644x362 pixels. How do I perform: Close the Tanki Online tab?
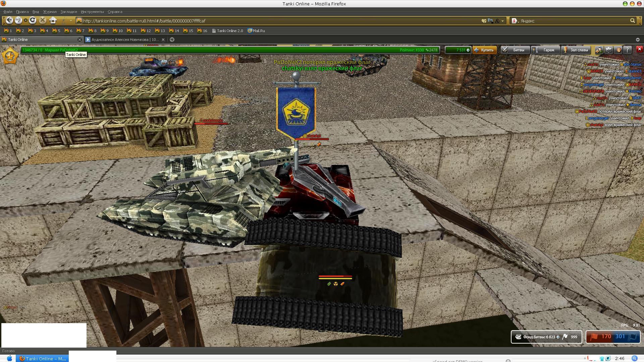[x=79, y=40]
